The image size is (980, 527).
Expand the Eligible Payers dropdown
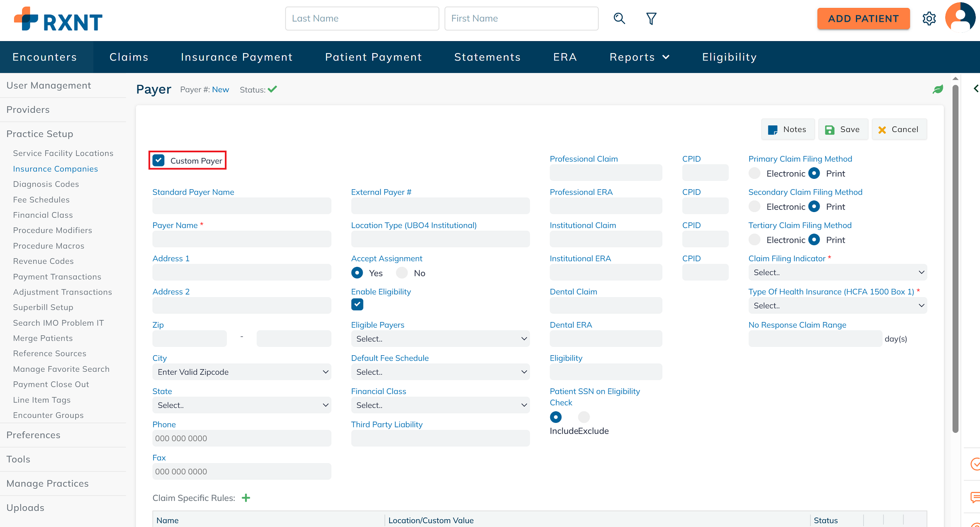440,339
